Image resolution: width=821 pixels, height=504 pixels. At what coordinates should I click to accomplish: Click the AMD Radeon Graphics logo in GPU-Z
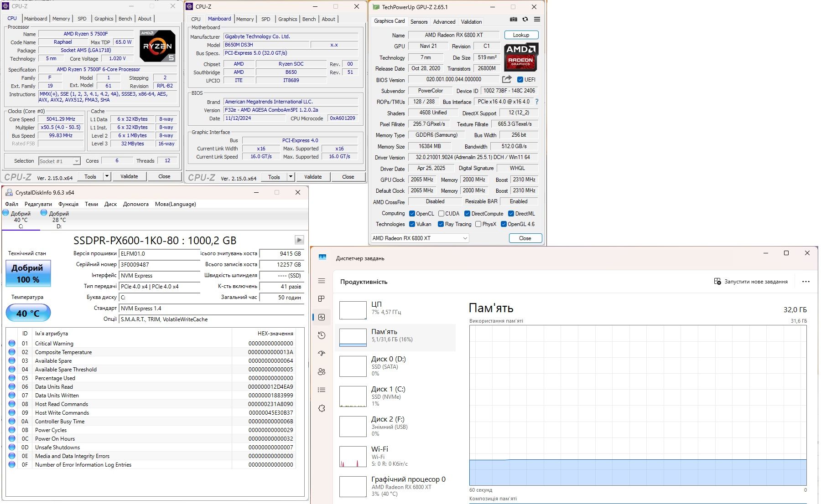click(x=521, y=57)
